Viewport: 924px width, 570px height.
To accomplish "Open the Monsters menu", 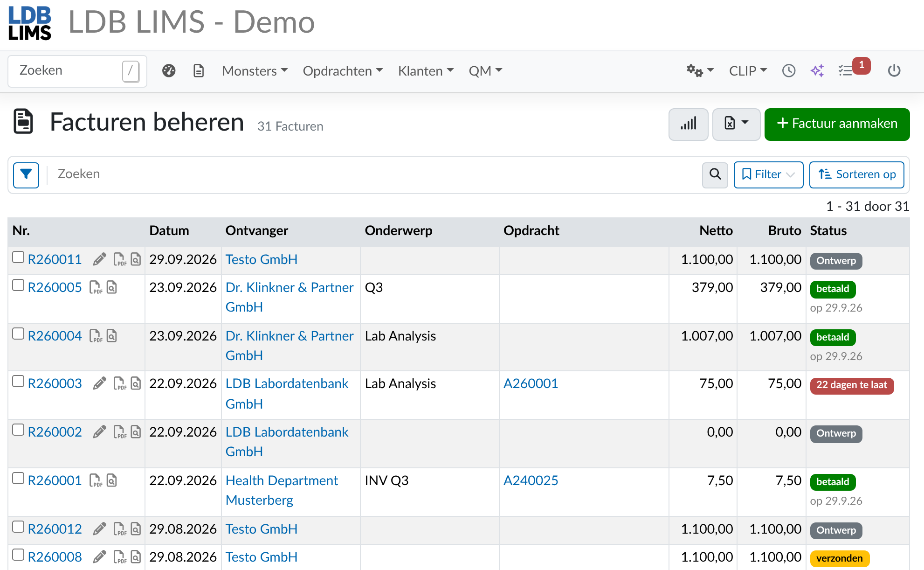I will (255, 71).
